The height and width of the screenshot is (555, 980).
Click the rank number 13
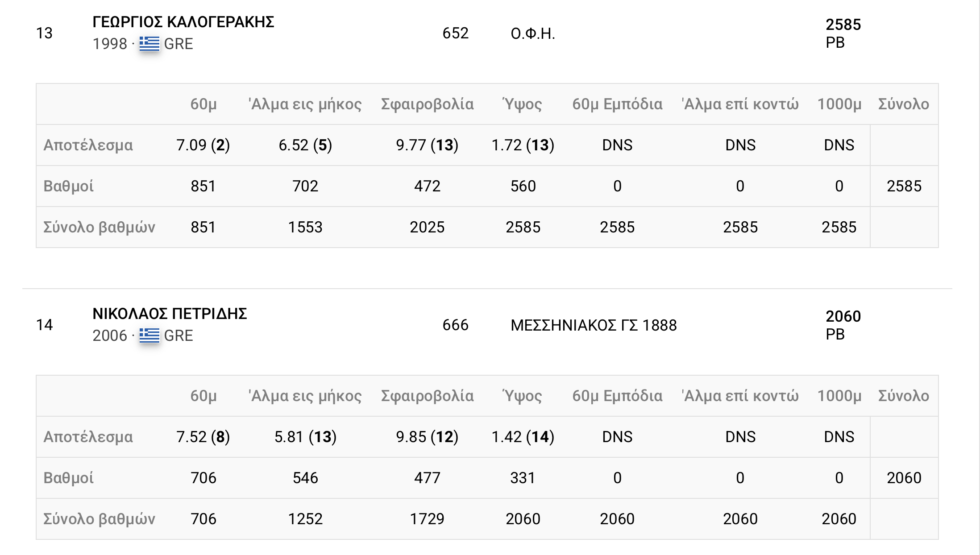click(x=44, y=33)
